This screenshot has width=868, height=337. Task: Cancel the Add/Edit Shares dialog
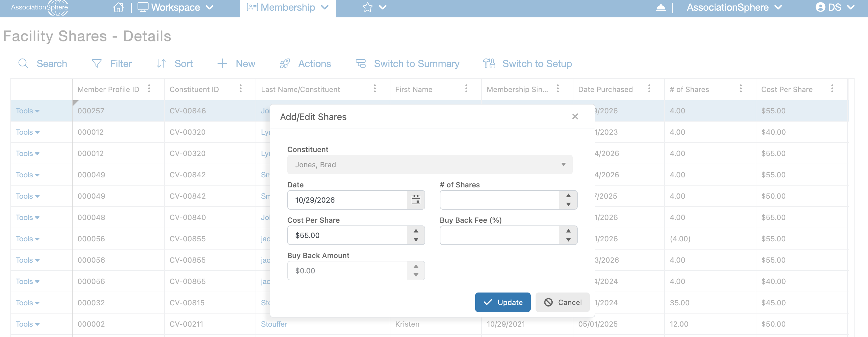[563, 302]
